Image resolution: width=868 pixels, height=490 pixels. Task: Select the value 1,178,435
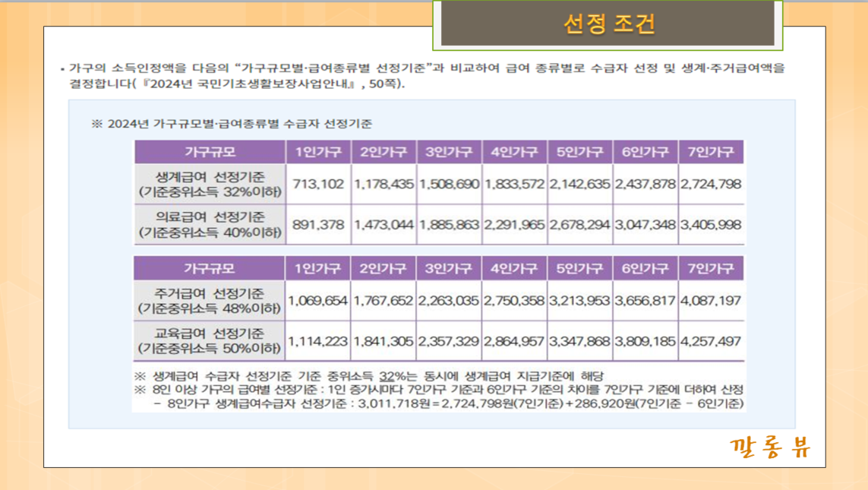[x=383, y=184]
